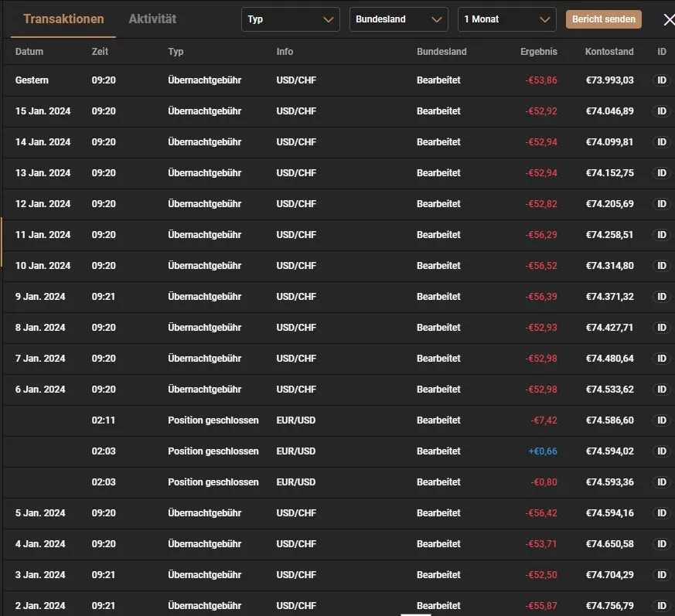The width and height of the screenshot is (675, 616).
Task: Show ID for 3 Jan. 2024 transaction
Action: pos(661,575)
